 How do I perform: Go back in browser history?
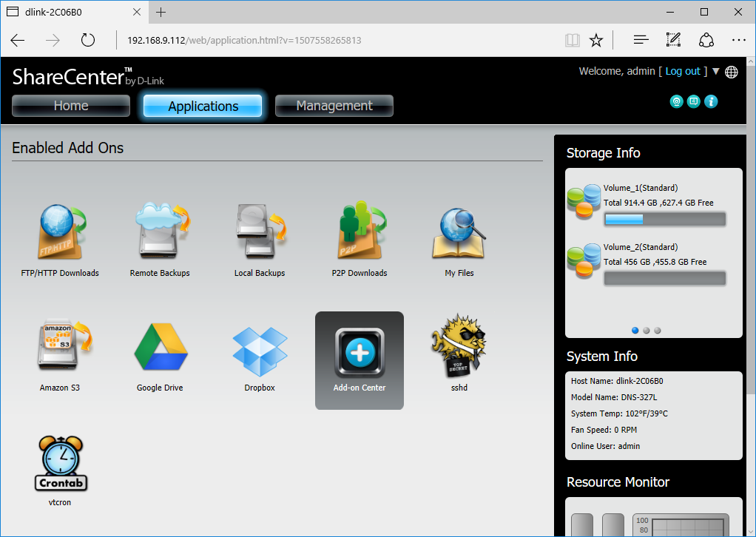tap(17, 40)
